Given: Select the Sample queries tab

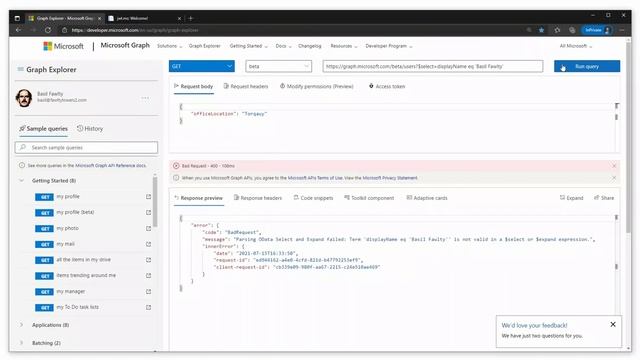Looking at the screenshot, I should point(43,129).
